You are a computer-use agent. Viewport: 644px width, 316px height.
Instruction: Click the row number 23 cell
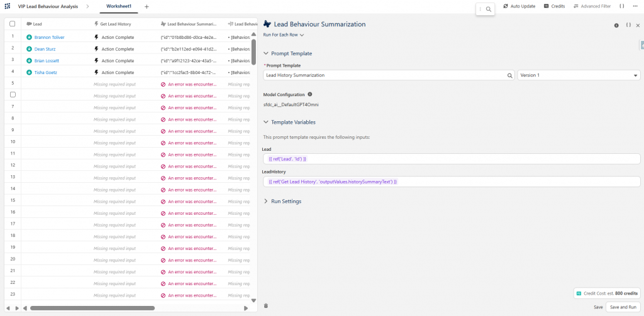(x=13, y=294)
